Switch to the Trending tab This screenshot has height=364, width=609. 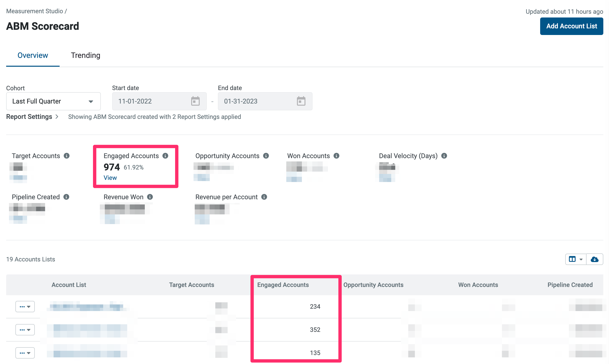(85, 56)
